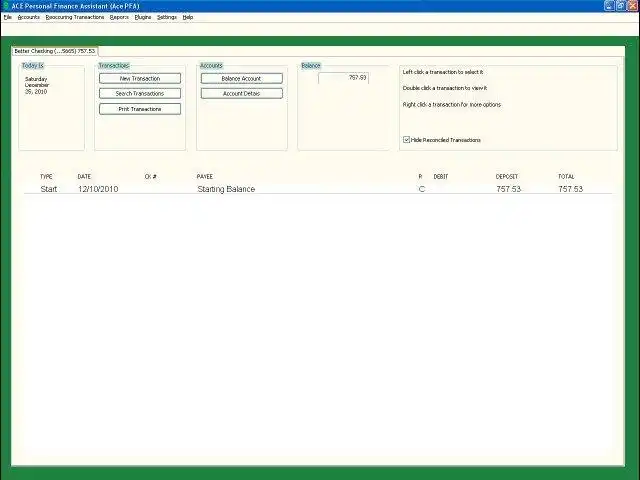The image size is (640, 480).
Task: Restore down the Ace PFA window
Action: [620, 5]
